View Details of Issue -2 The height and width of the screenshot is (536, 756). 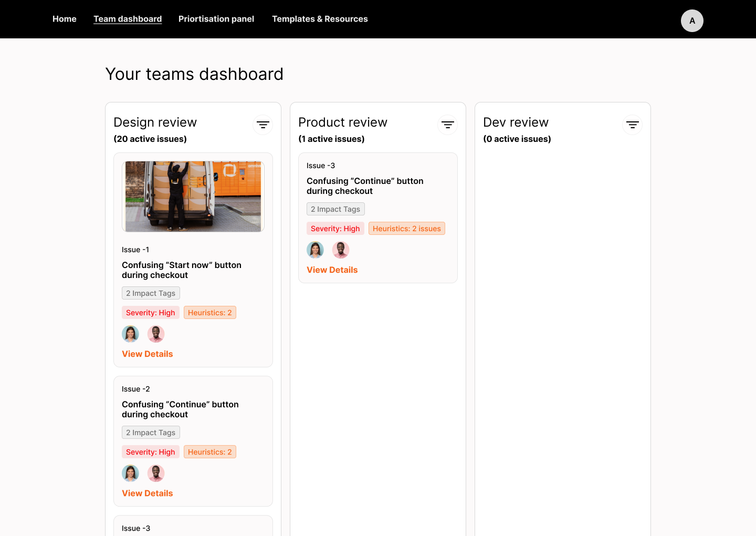pyautogui.click(x=148, y=493)
